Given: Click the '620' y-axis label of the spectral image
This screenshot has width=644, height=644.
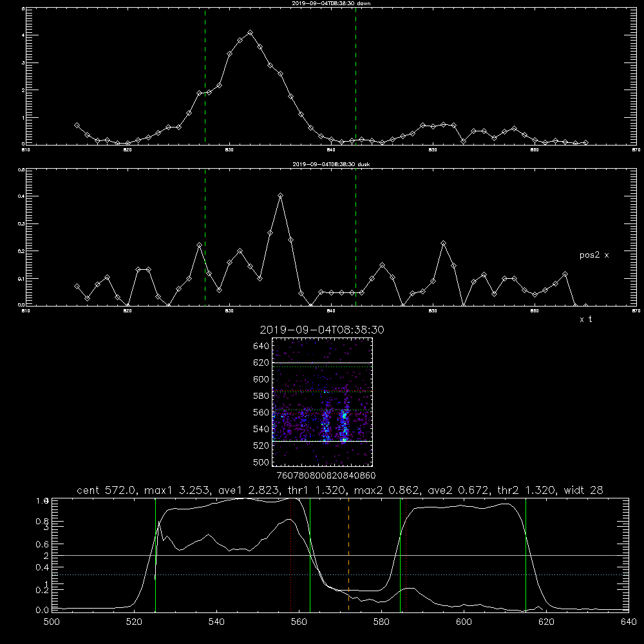Looking at the screenshot, I should 261,363.
